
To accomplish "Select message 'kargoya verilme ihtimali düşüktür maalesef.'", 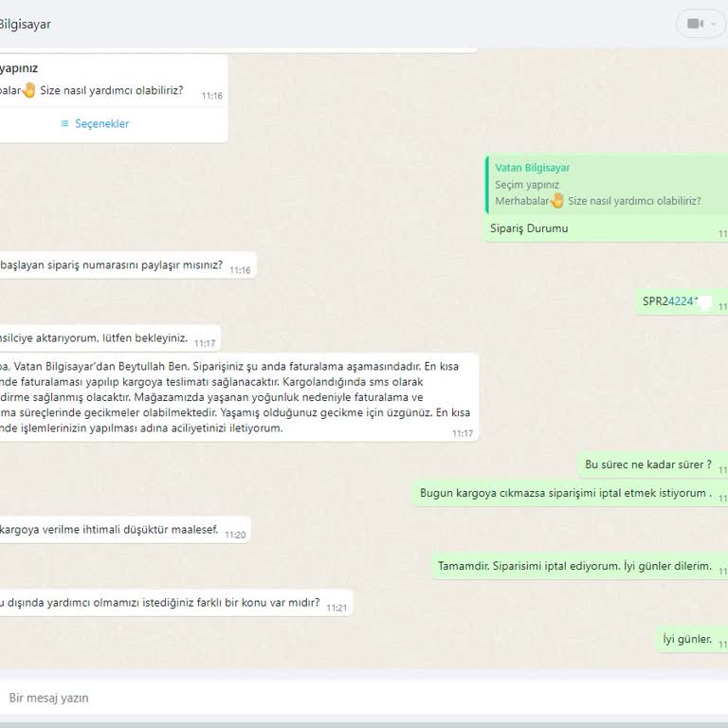I will click(x=109, y=530).
